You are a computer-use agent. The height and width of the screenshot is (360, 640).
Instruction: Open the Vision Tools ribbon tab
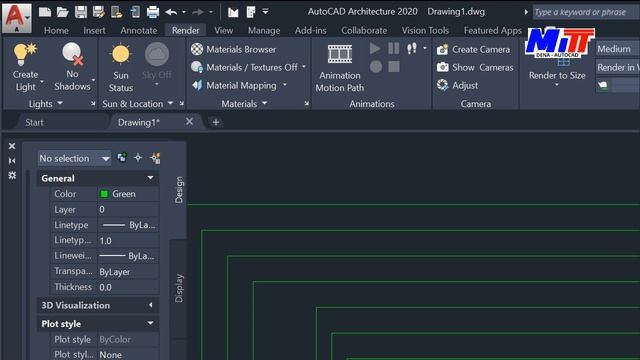425,30
